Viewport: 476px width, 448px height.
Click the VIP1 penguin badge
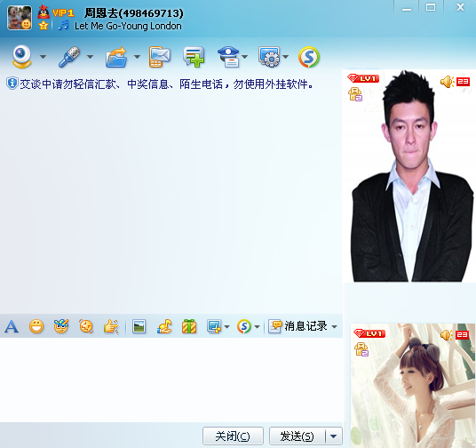(56, 12)
